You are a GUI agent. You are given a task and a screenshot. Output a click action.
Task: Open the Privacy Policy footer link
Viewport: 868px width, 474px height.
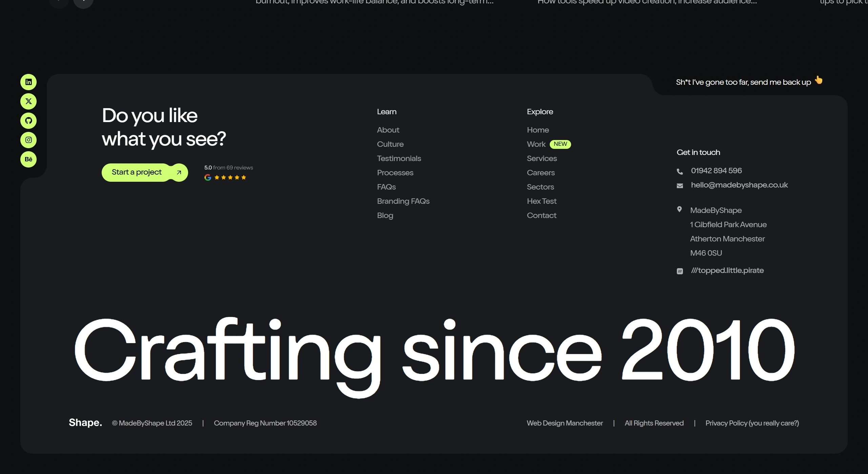pos(752,423)
